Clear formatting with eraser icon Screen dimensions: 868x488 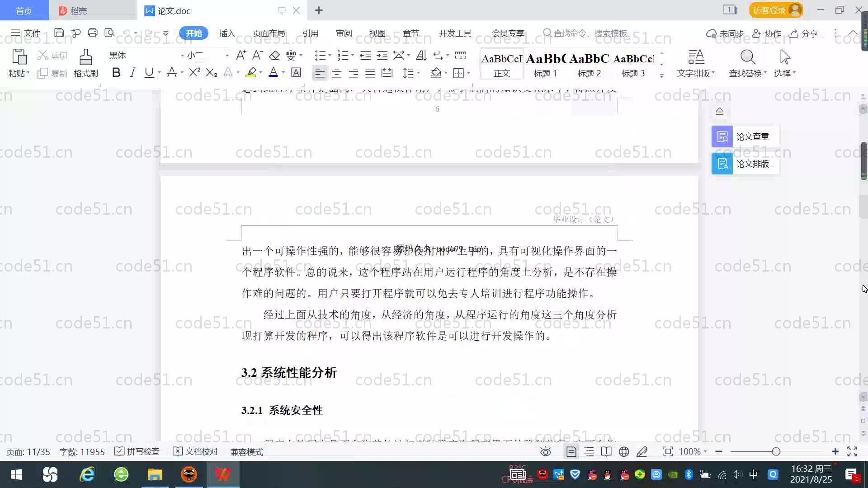(274, 55)
